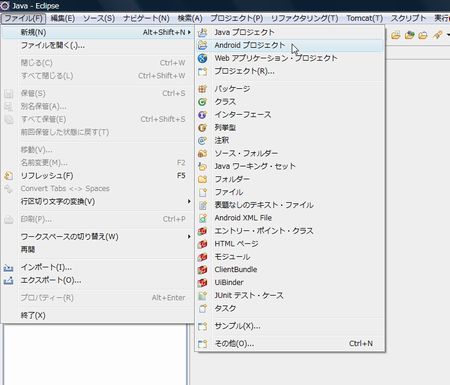
Task: Expand 行区切り文字の変換(V) submenu
Action: click(x=98, y=202)
